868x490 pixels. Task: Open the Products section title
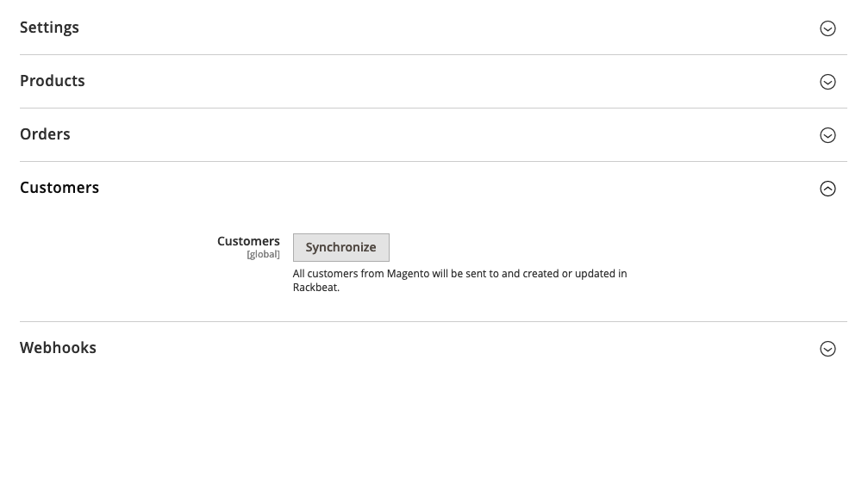(x=53, y=81)
